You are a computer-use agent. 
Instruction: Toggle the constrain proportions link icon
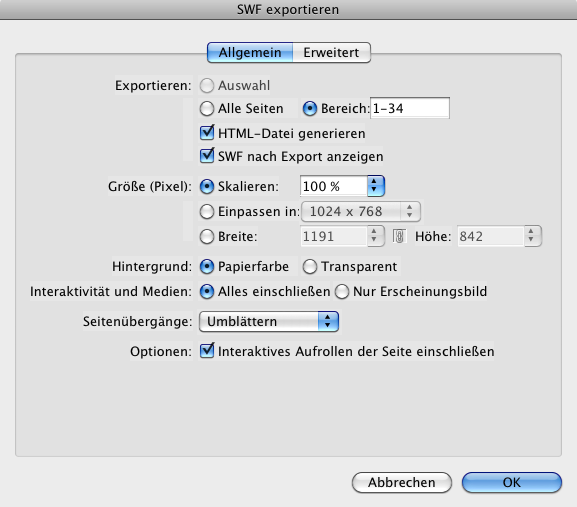pos(399,236)
